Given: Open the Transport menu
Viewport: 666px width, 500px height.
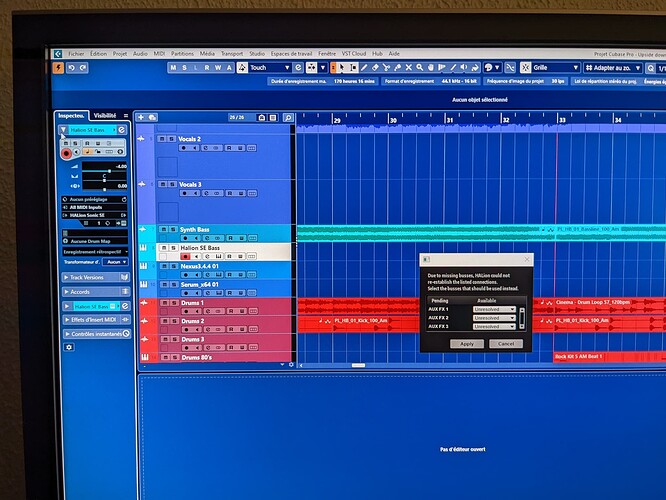Looking at the screenshot, I should 231,54.
